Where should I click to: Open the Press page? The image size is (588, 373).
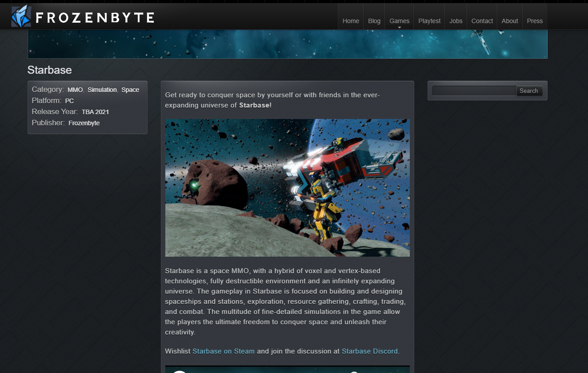[535, 21]
